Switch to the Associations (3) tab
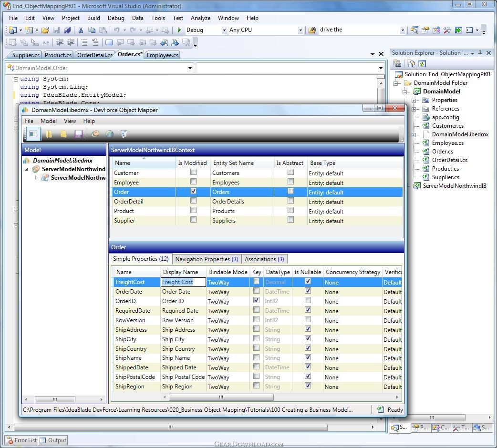Image resolution: width=497 pixels, height=448 pixels. click(x=264, y=259)
